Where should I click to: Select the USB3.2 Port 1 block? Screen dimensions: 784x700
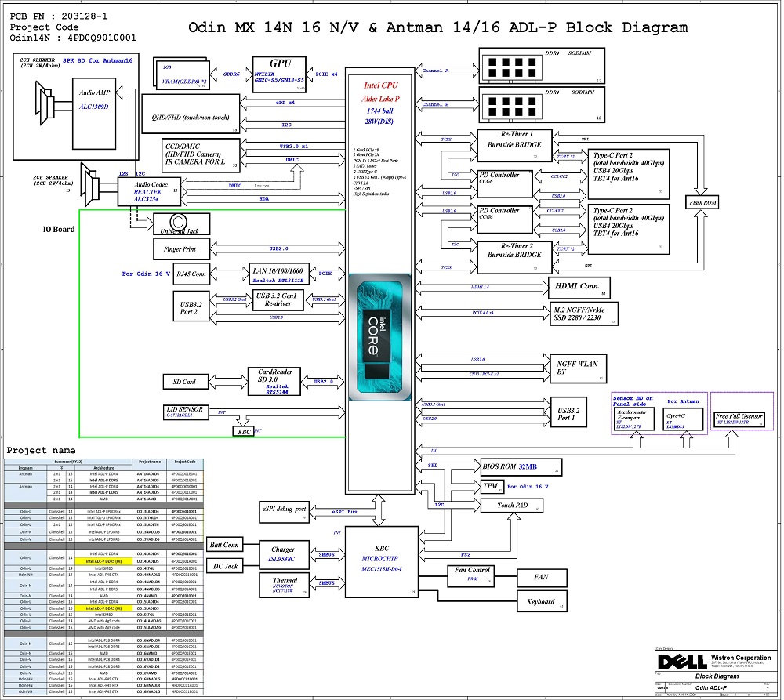568,412
